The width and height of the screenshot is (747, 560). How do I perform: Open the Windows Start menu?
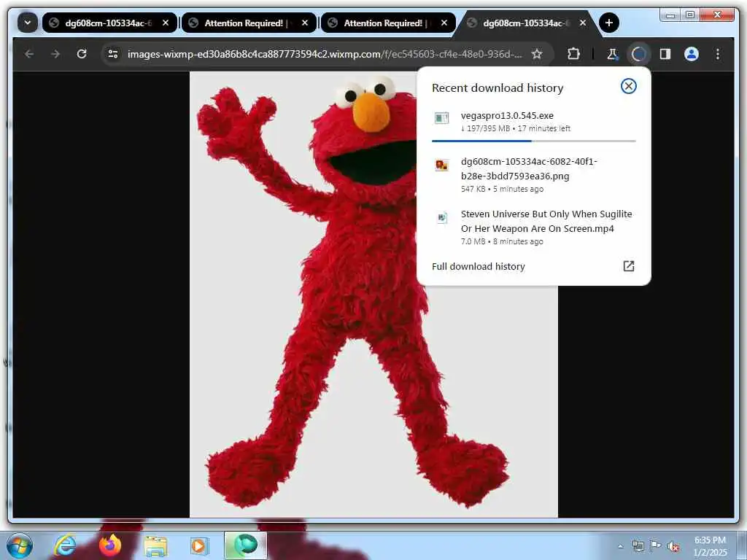point(20,545)
